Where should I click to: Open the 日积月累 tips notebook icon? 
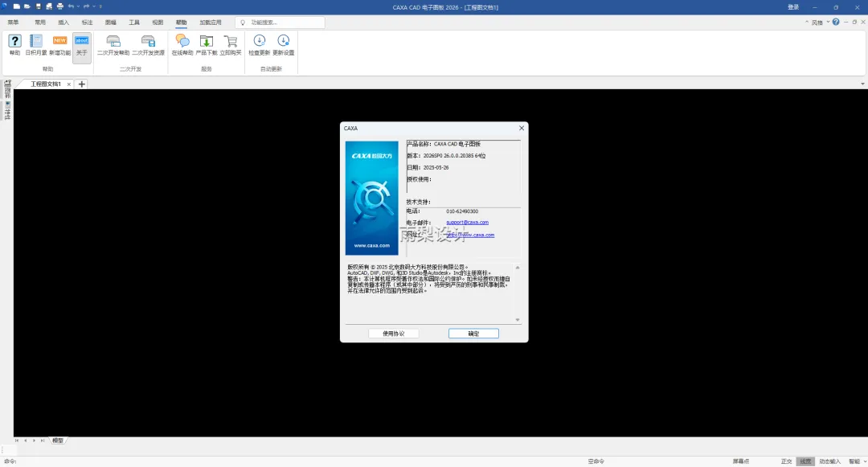pyautogui.click(x=36, y=45)
